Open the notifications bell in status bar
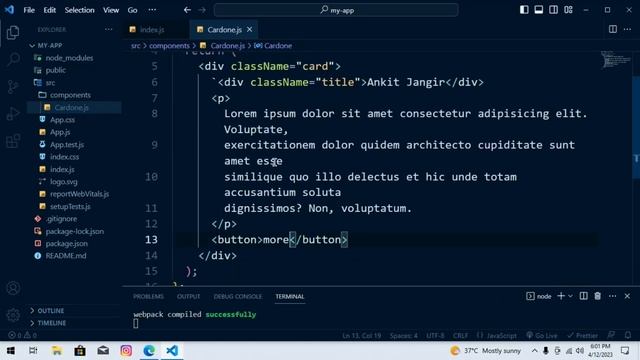This screenshot has height=360, width=640. coord(628,336)
